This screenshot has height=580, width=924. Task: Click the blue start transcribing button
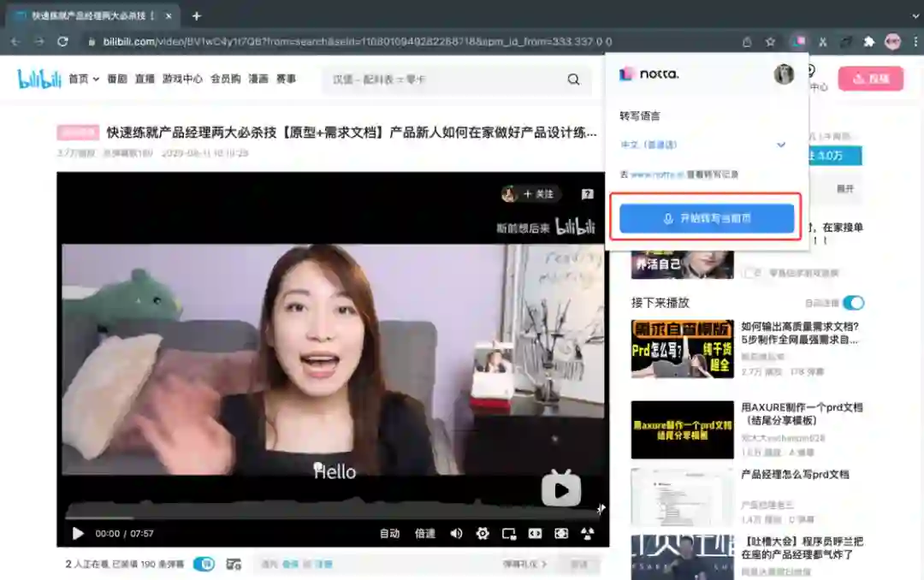[x=707, y=218]
